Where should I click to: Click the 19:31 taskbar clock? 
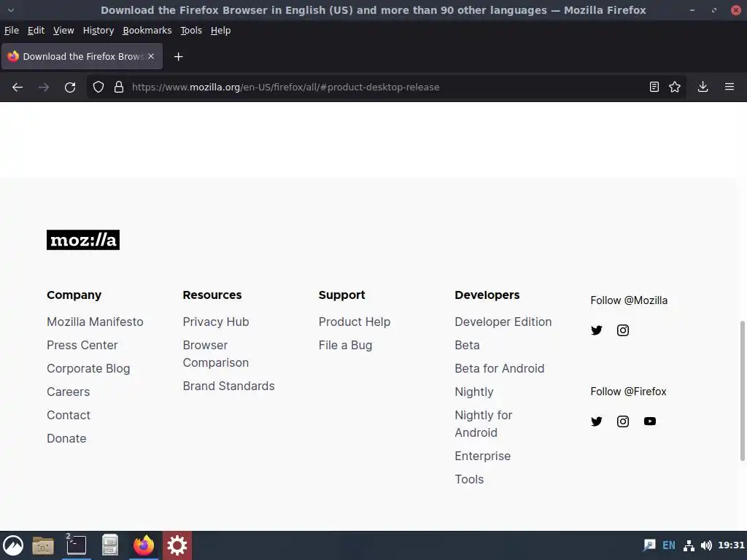click(x=731, y=545)
